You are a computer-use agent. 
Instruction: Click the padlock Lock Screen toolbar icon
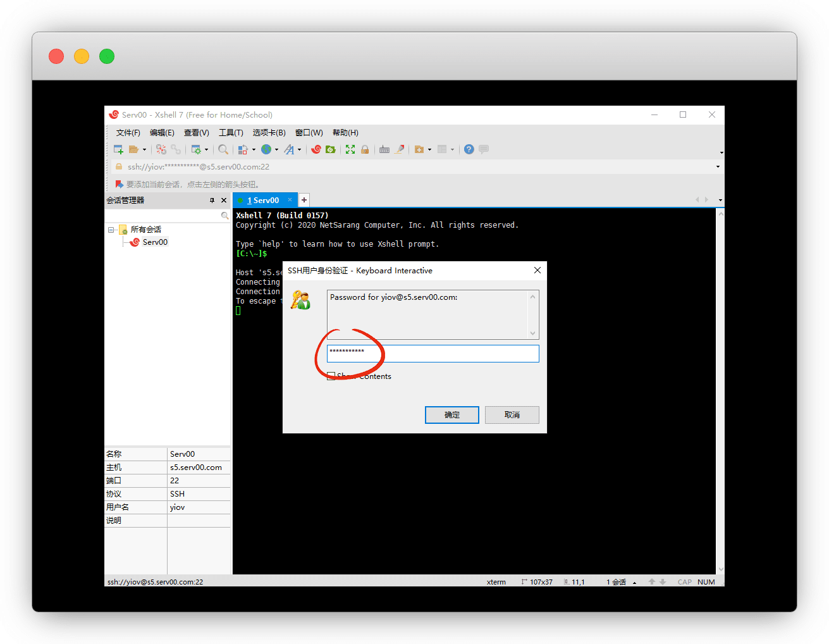365,149
